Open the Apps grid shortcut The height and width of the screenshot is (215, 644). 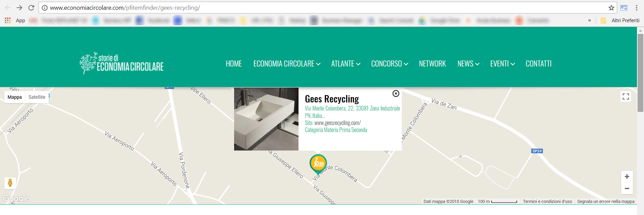pos(8,20)
